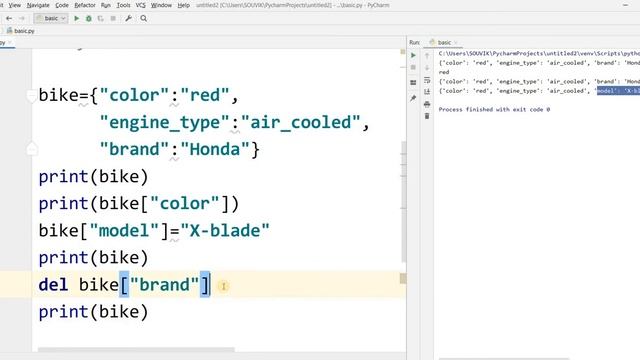Start debugging with the green bug icon
640x360 pixels.
point(89,18)
